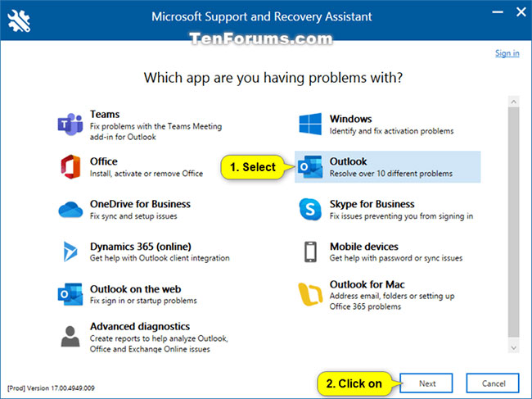The height and width of the screenshot is (399, 532).
Task: Click the wrench tools icon in title bar
Action: (x=19, y=20)
